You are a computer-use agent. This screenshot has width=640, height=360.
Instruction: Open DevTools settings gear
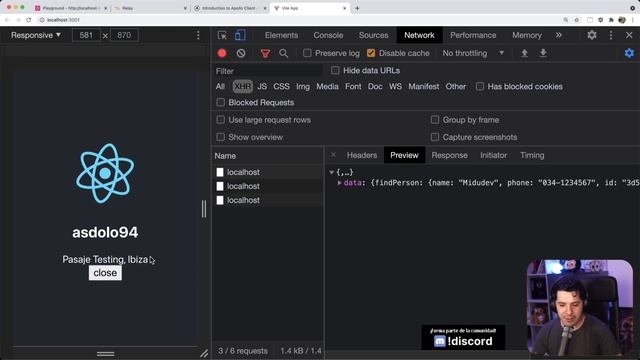tap(592, 35)
